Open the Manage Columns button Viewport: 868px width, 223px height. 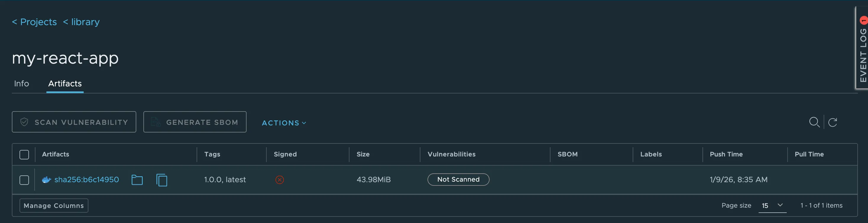[x=54, y=206]
